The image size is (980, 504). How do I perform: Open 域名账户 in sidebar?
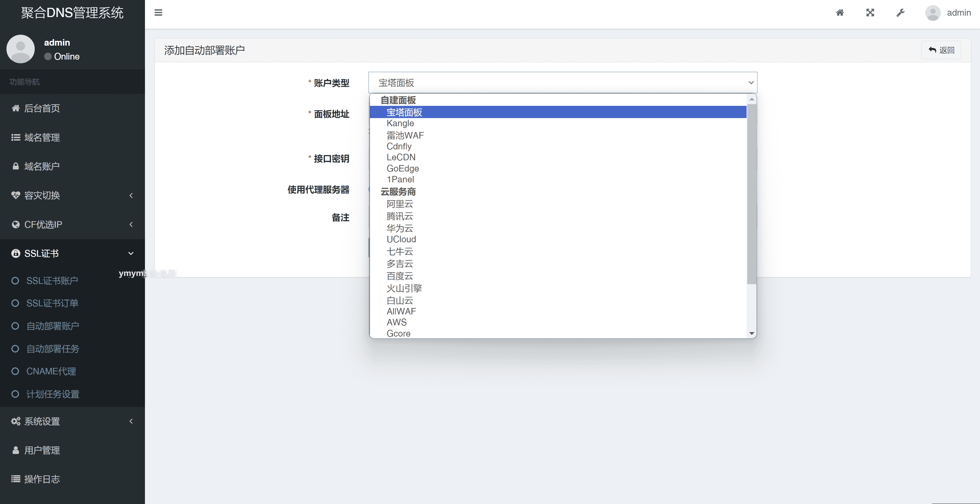[x=72, y=166]
